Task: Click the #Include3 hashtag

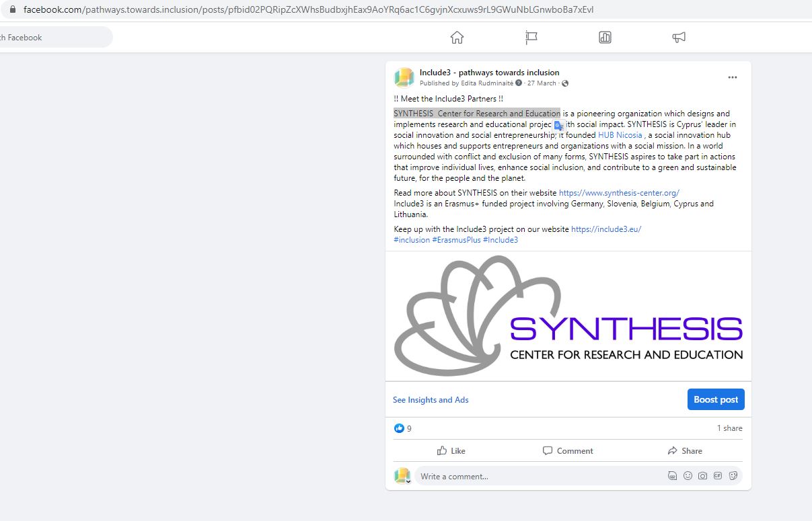Action: pos(501,240)
